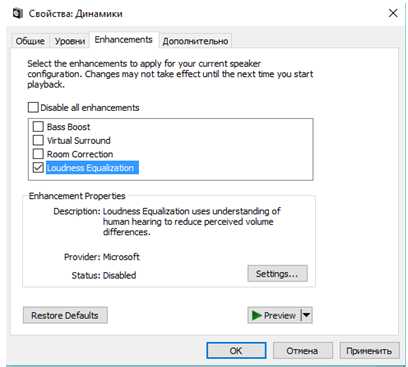Select the Bass Boost list item label
Screen dimensions: 408x367
[68, 127]
